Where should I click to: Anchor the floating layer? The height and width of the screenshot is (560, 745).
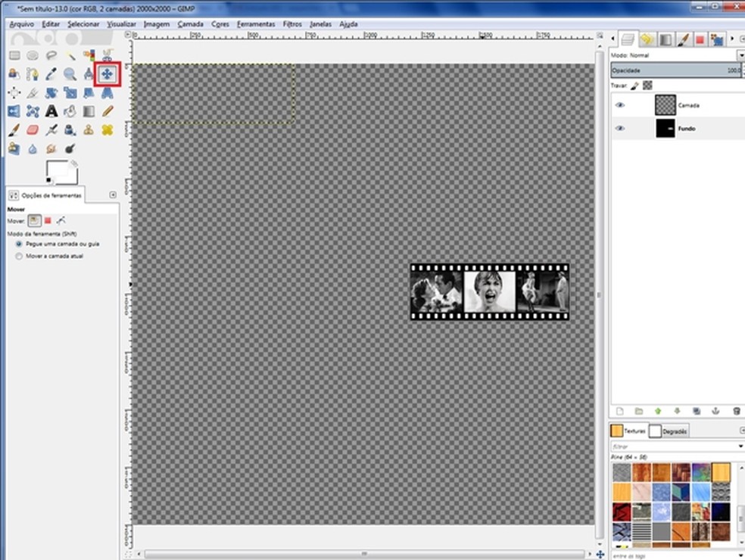coord(715,411)
